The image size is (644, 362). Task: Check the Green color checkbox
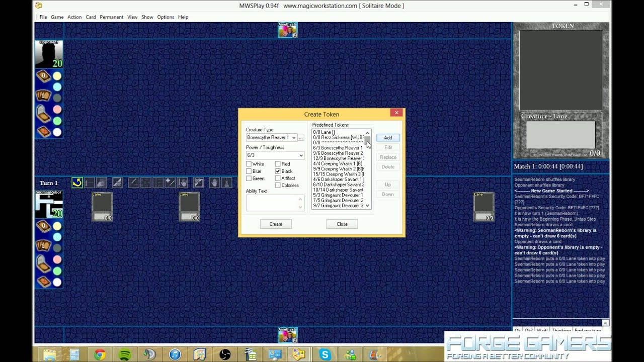[249, 178]
